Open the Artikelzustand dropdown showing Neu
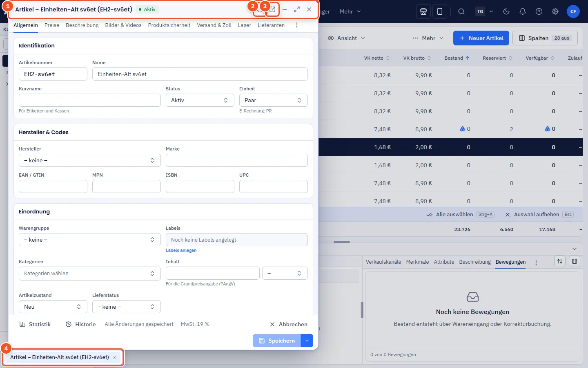588x368 pixels. click(x=53, y=307)
